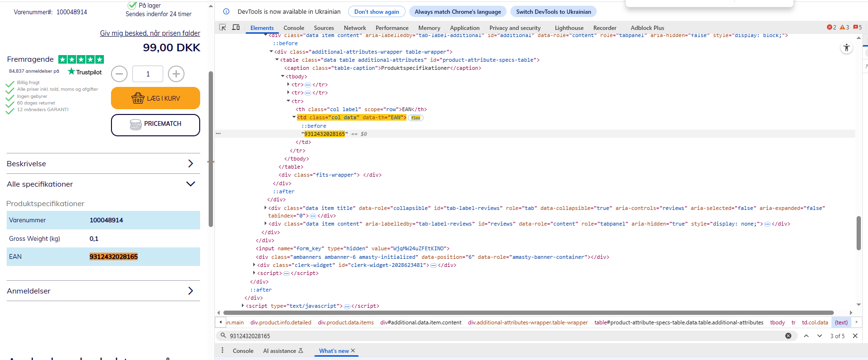This screenshot has height=360, width=868.
Task: Click the Elements horizontal scrollbar
Action: pos(528,313)
